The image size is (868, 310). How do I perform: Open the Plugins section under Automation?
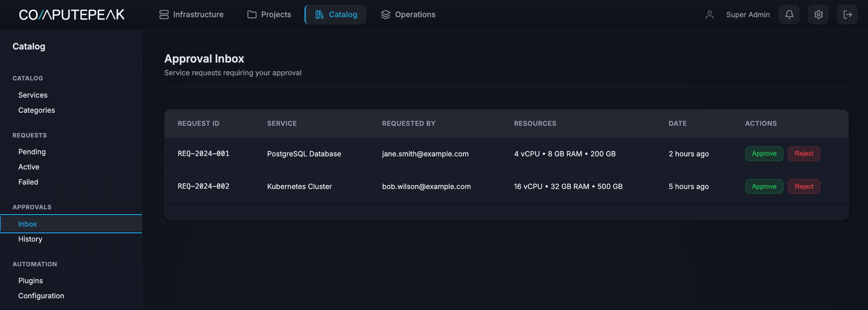pos(30,280)
